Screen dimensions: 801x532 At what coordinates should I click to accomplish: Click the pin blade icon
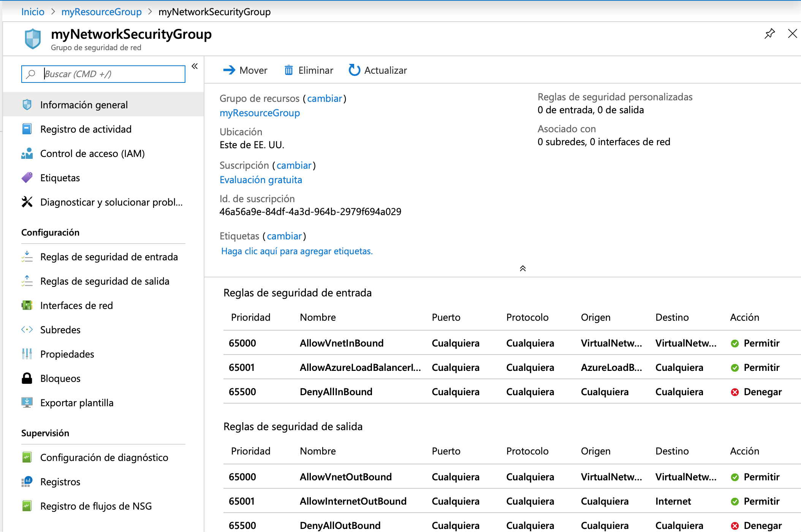(x=769, y=34)
